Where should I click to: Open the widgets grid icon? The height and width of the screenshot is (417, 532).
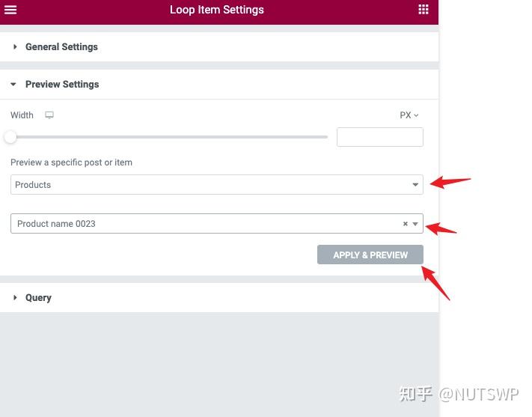tap(423, 10)
